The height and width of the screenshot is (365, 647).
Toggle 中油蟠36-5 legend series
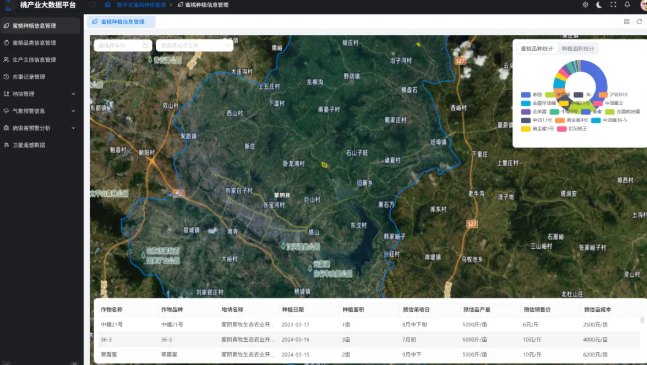(x=609, y=120)
